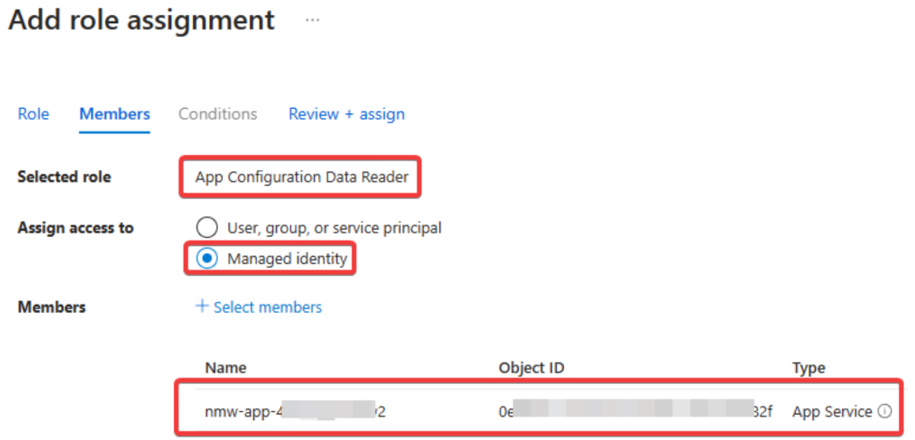Open the ellipsis menu beside the title

(313, 20)
